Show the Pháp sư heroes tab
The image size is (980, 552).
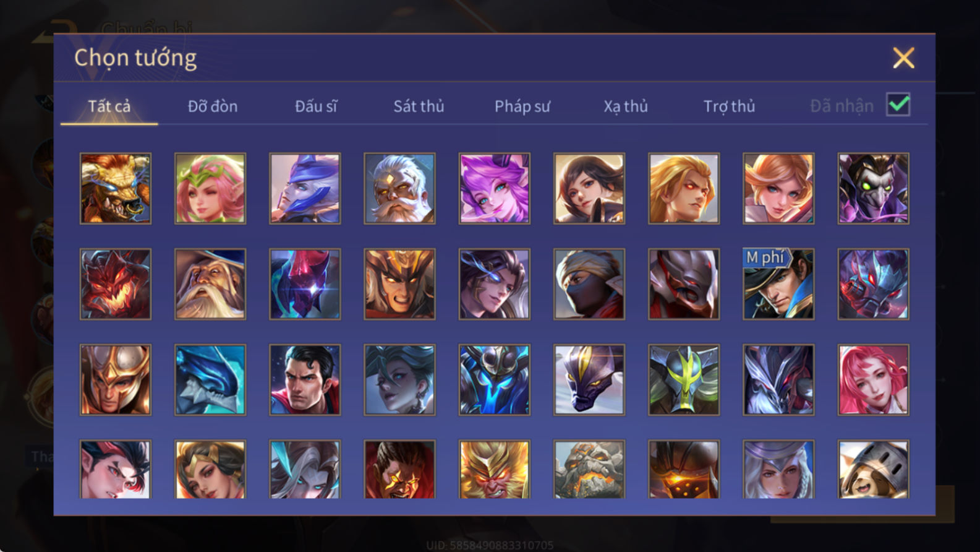tap(522, 106)
